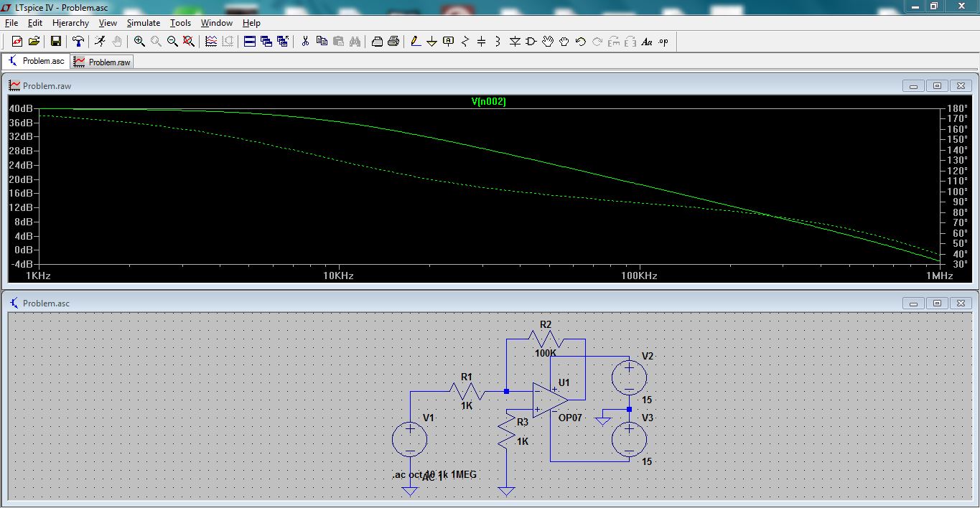Select the Draw Wire pencil tool
Image resolution: width=980 pixels, height=508 pixels.
pos(416,42)
